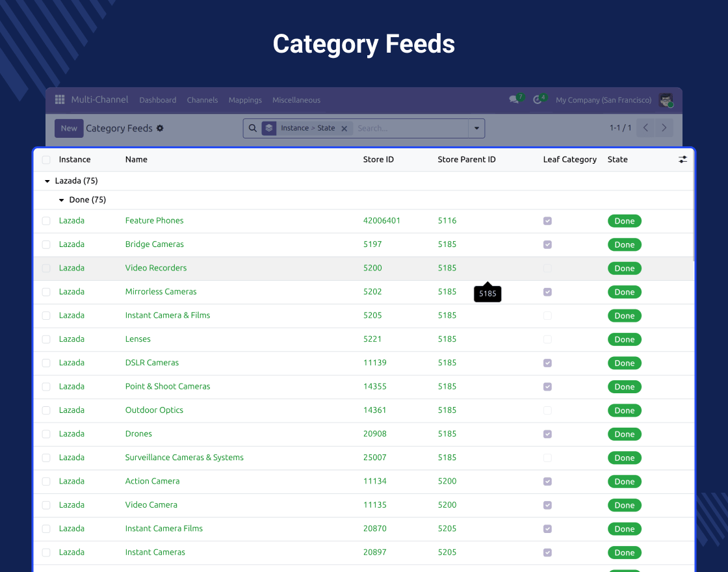Open the Point & Shoot Cameras record

coord(168,386)
